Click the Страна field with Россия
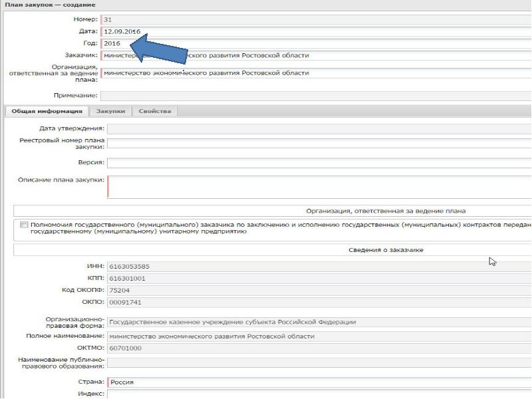The image size is (532, 399). pyautogui.click(x=320, y=382)
